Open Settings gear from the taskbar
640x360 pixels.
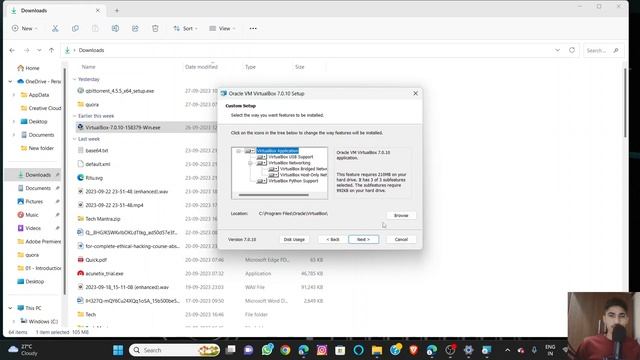pyautogui.click(x=468, y=350)
